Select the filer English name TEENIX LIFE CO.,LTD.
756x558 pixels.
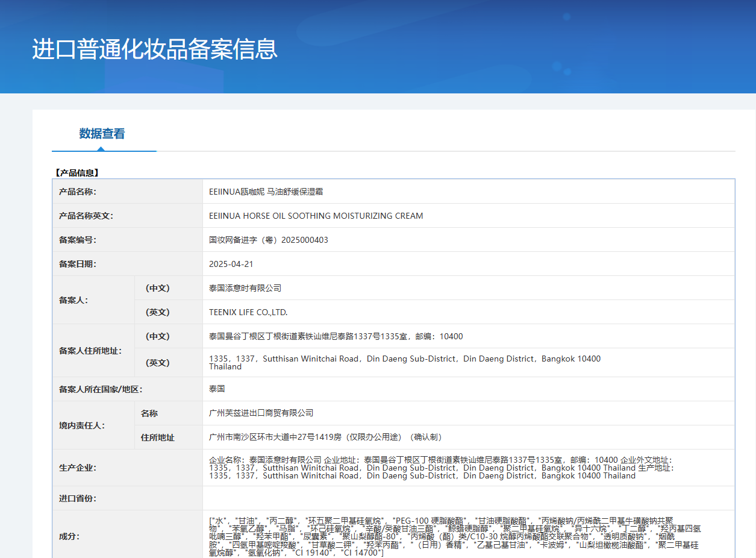pyautogui.click(x=248, y=312)
